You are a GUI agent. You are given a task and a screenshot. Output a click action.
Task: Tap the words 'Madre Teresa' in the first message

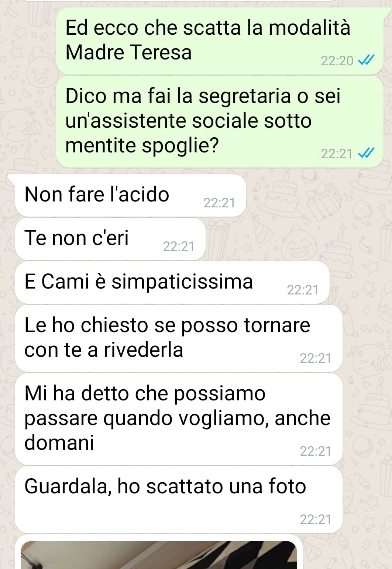point(128,52)
